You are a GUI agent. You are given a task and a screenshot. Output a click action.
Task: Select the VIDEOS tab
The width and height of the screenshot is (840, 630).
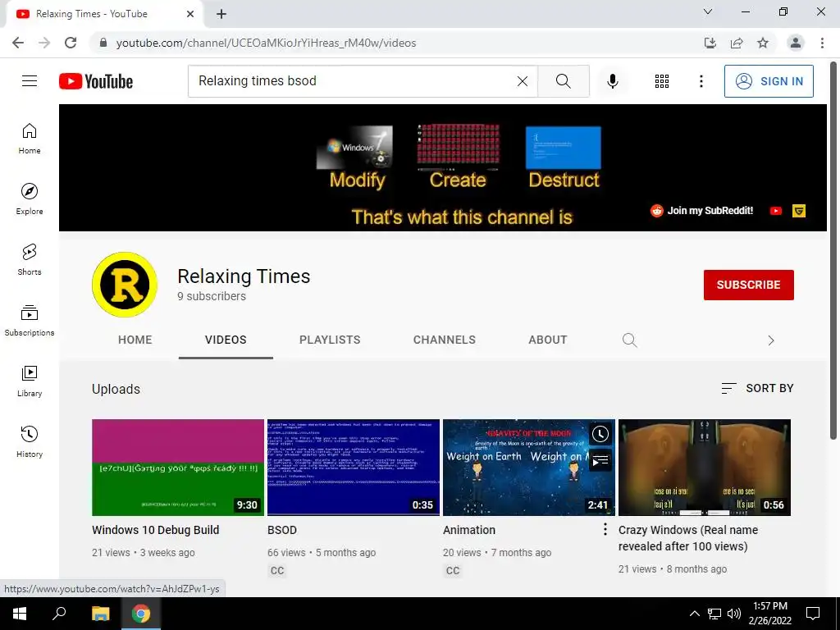pyautogui.click(x=226, y=340)
